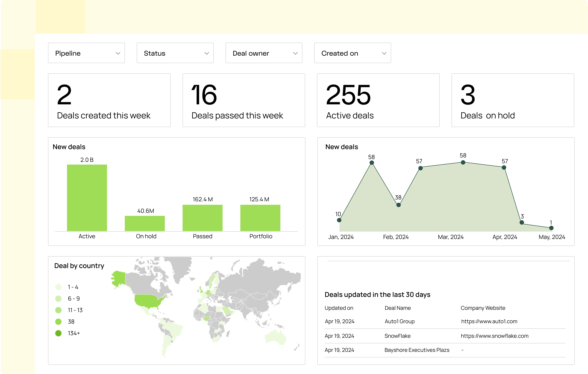Click the 38 legend swatch
This screenshot has height=374, width=588.
click(58, 322)
